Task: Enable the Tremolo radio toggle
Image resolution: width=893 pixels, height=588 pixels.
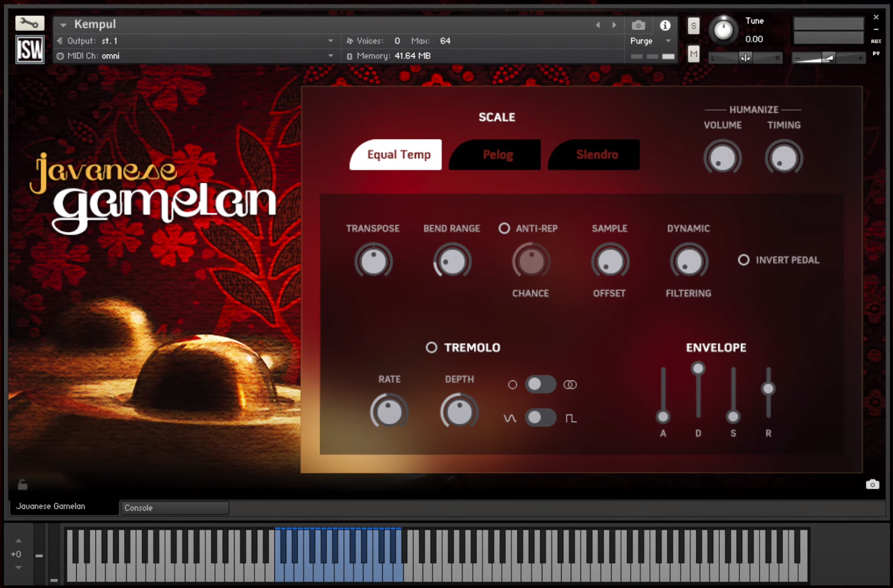Action: [x=431, y=348]
